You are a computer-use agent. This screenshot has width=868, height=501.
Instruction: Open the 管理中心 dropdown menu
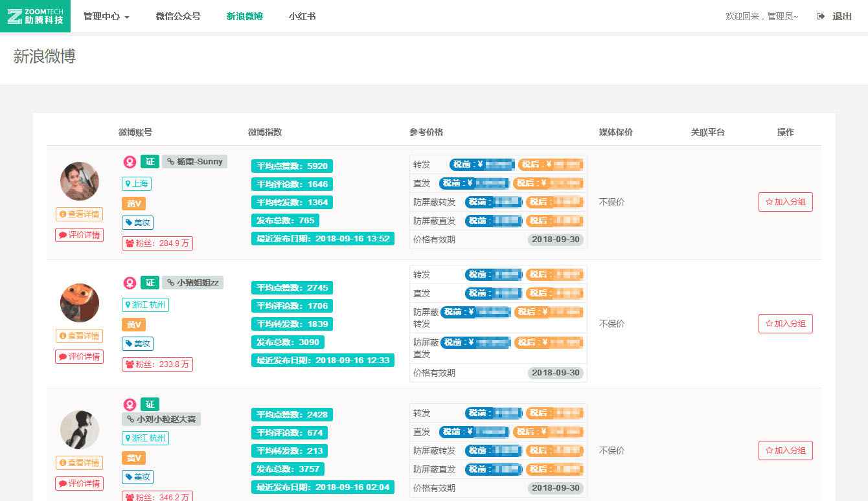106,17
